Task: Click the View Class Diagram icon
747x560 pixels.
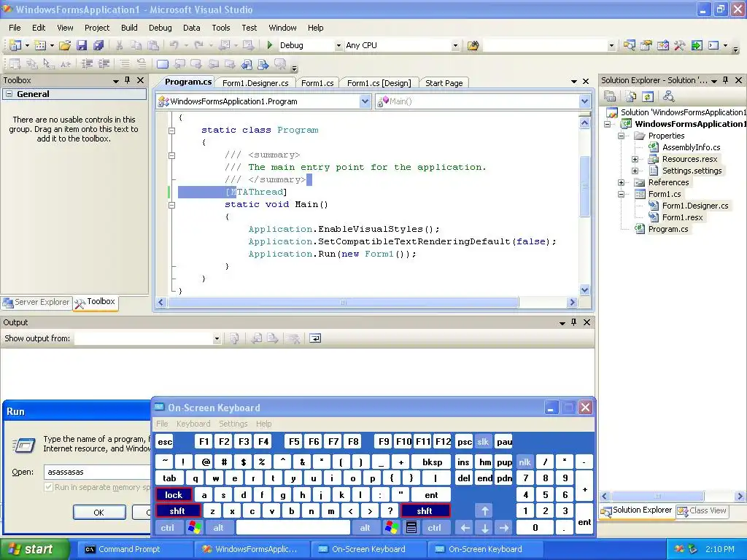Action: 668,96
